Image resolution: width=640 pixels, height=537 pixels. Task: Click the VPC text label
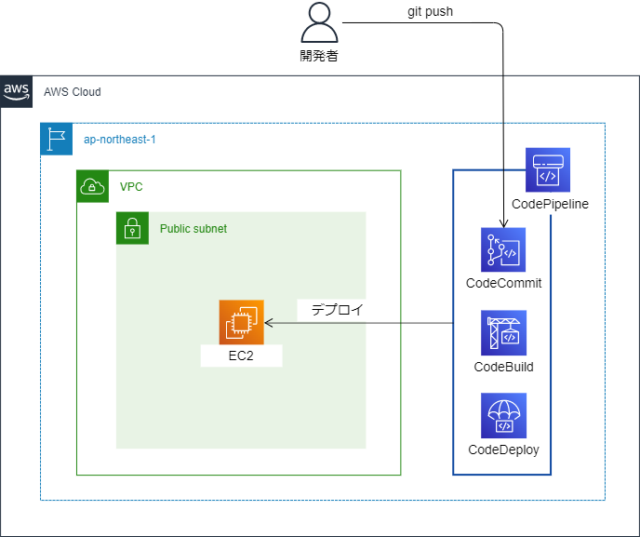tap(131, 187)
